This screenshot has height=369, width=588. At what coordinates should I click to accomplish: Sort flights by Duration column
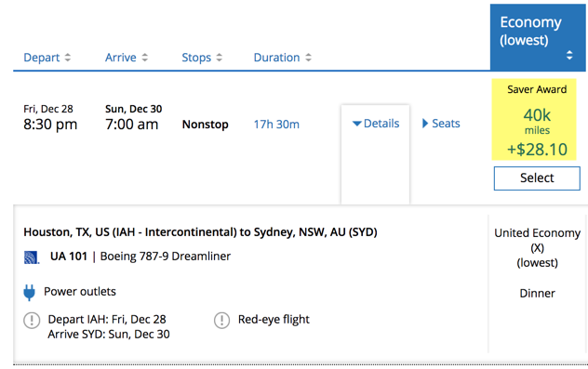tap(276, 58)
